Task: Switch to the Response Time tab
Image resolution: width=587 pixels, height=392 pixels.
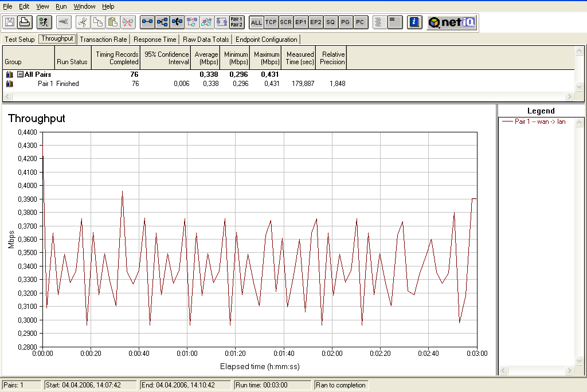Action: pos(155,40)
